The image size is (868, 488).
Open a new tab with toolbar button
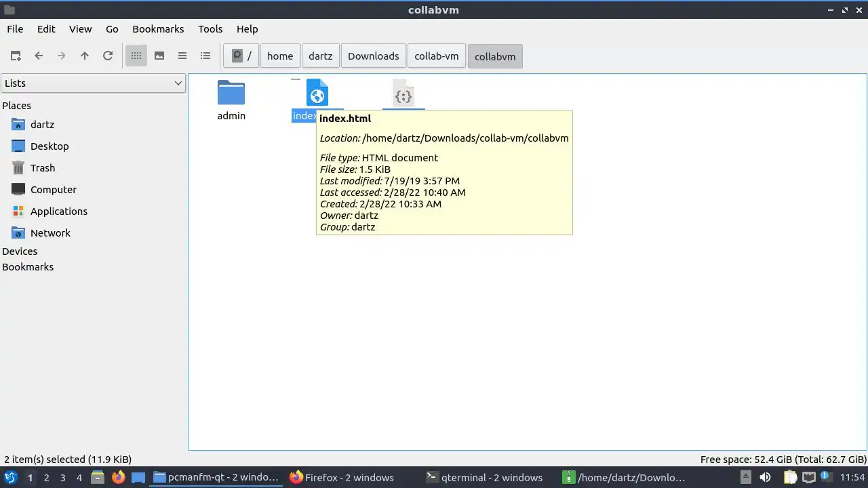16,56
